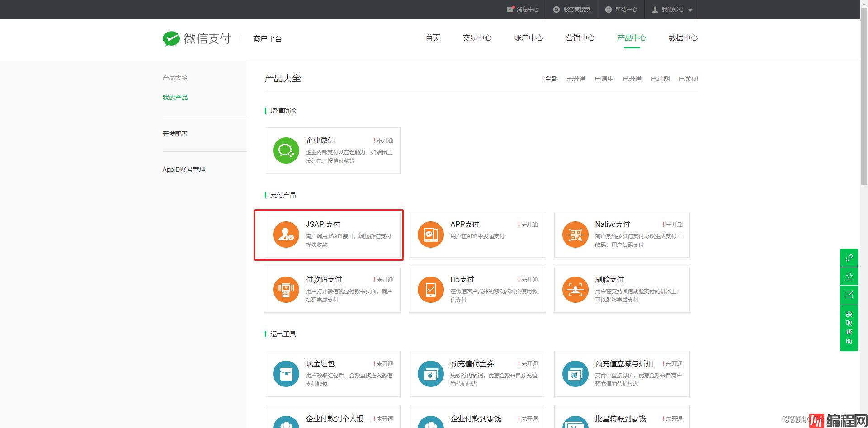Filter products by 未开通
868x428 pixels.
(x=576, y=79)
